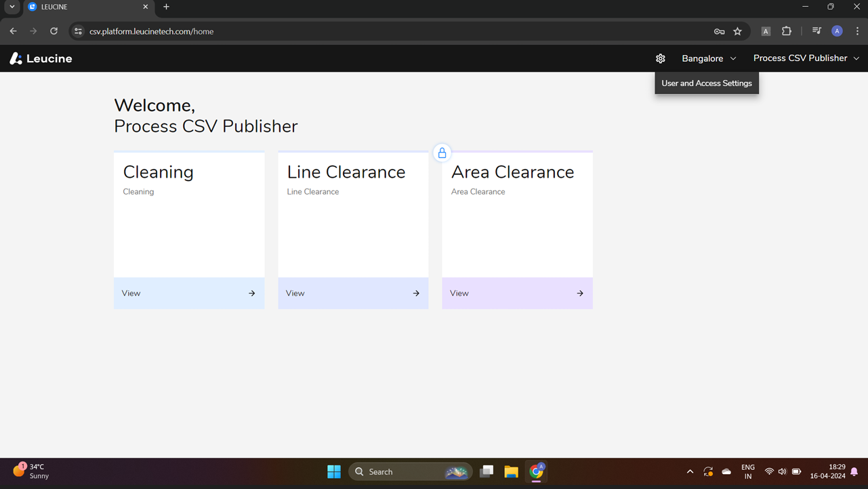The image size is (868, 489).
Task: Open the Chrome profile avatar
Action: point(838,31)
